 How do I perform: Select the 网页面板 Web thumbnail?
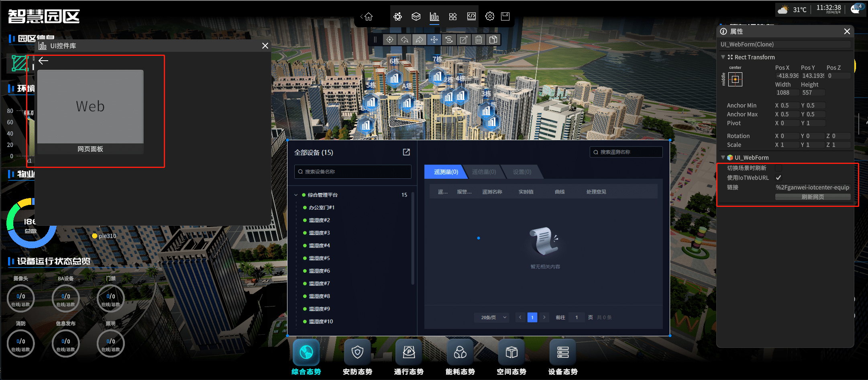(90, 107)
